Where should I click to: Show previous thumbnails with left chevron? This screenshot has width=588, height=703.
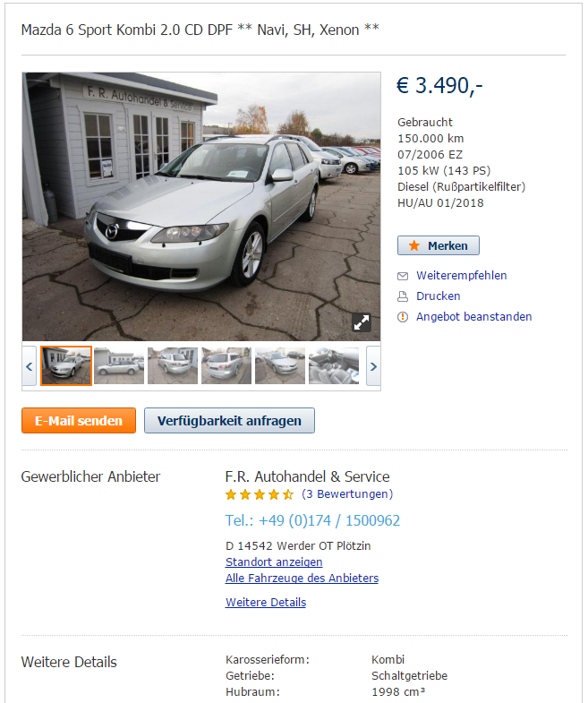(30, 366)
